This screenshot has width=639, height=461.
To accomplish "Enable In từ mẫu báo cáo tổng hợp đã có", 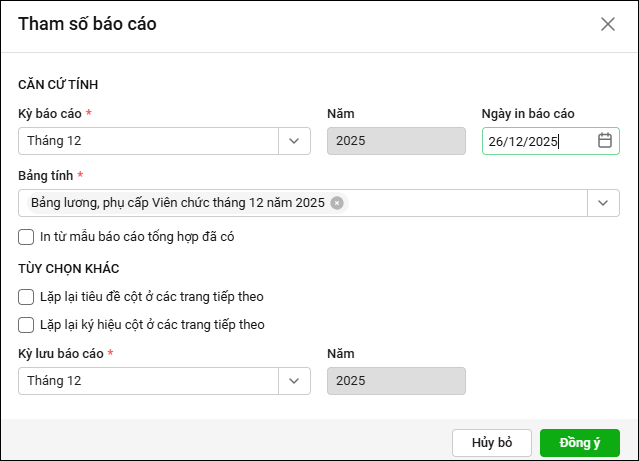I will point(26,237).
